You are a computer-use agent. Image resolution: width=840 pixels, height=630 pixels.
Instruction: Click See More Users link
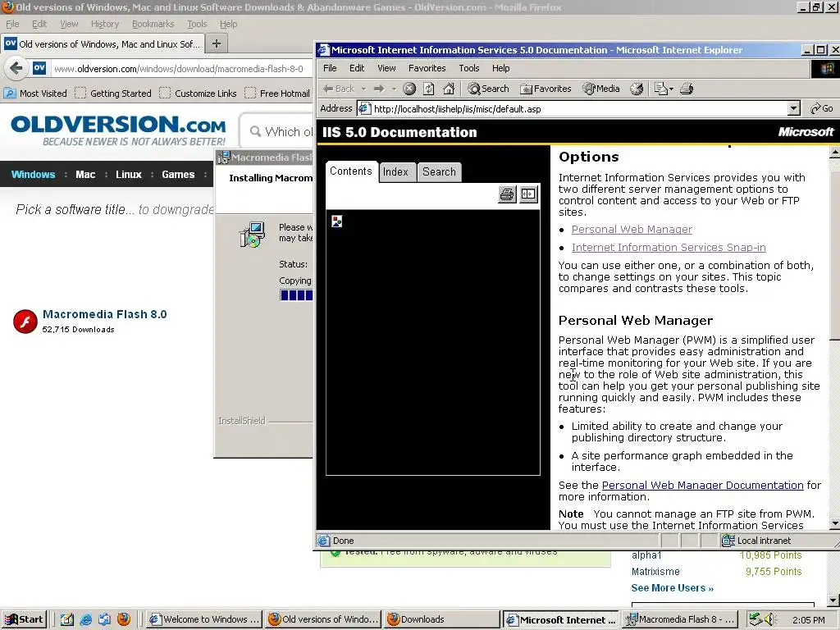pos(673,588)
